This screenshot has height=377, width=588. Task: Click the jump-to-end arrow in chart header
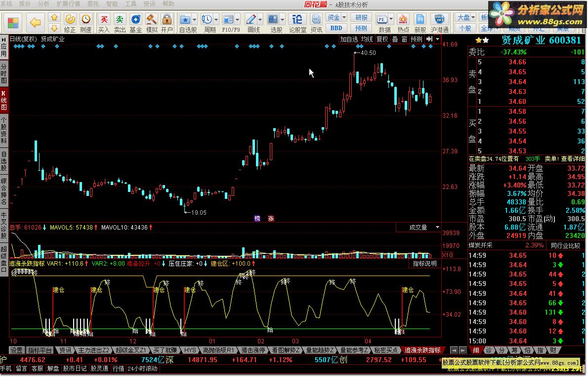430,39
